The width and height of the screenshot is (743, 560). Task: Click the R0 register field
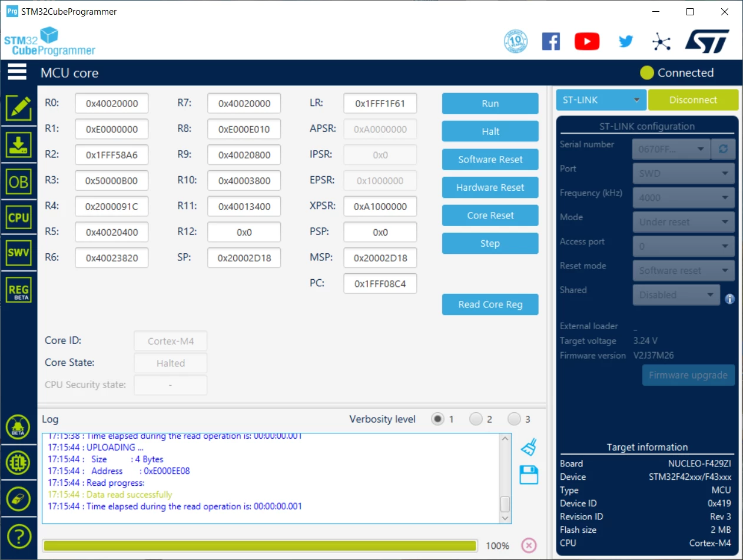pyautogui.click(x=111, y=104)
